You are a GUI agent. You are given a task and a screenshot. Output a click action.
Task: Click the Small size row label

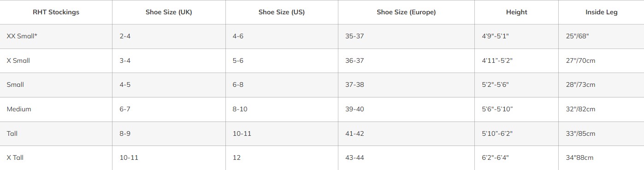pyautogui.click(x=15, y=85)
